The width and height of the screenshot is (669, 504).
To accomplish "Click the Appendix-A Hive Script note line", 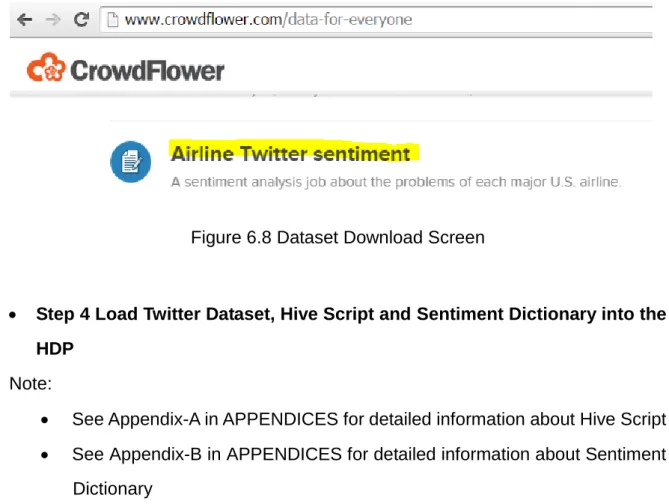I will coord(369,419).
